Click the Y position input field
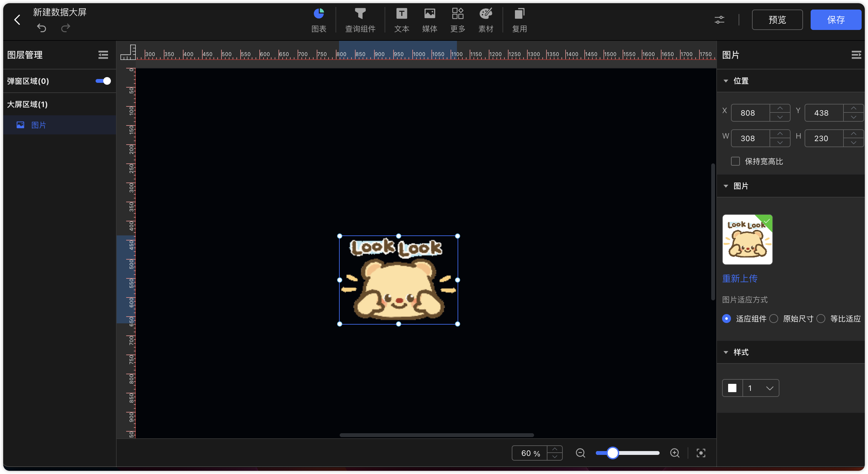 (824, 113)
